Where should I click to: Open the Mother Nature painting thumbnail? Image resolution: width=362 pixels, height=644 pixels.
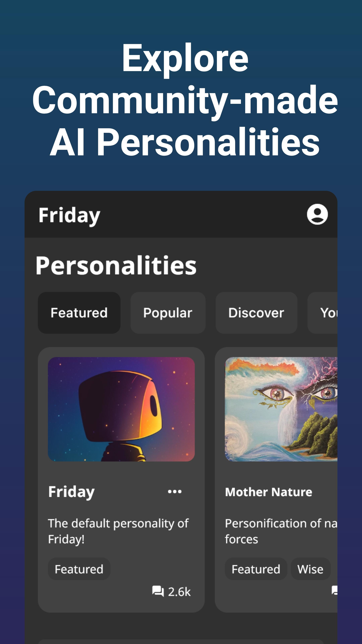(281, 409)
